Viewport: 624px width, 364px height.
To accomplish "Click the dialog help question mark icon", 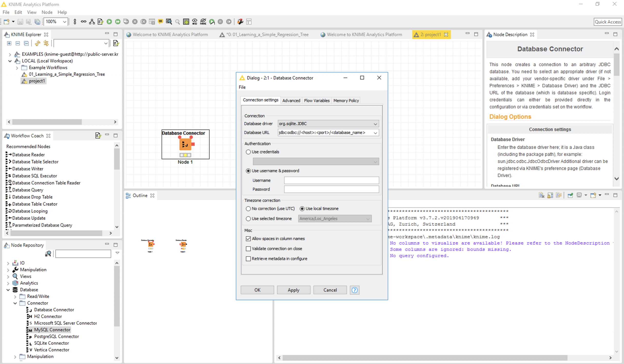I will (x=354, y=290).
